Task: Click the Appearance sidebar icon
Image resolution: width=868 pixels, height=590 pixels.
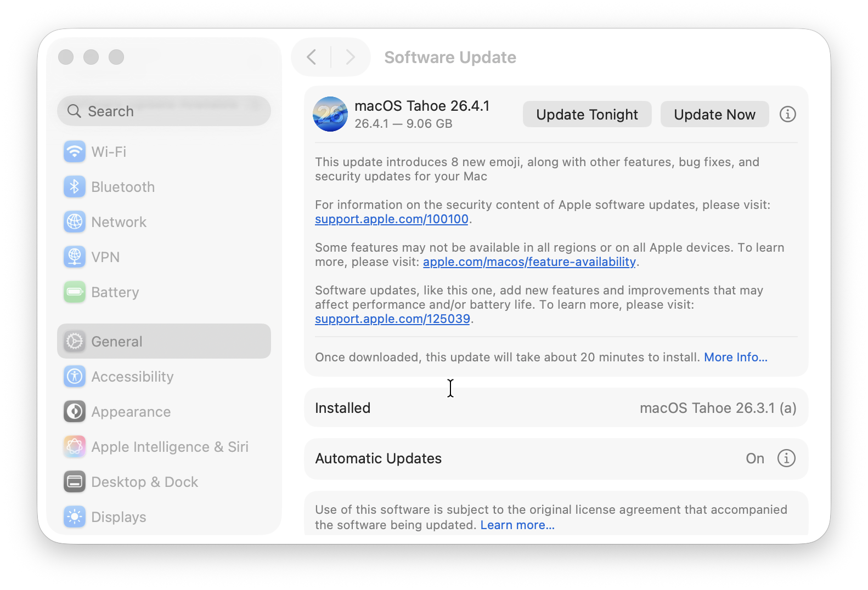Action: coord(75,412)
